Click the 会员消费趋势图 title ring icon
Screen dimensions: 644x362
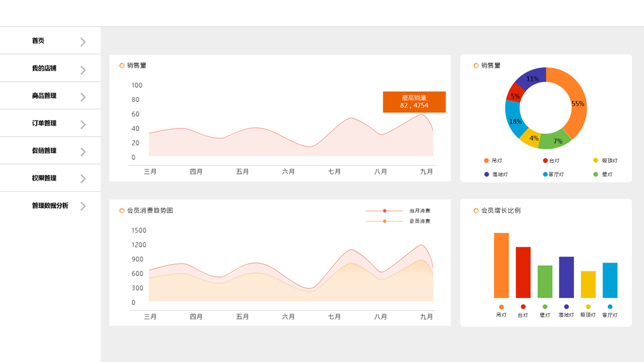121,211
